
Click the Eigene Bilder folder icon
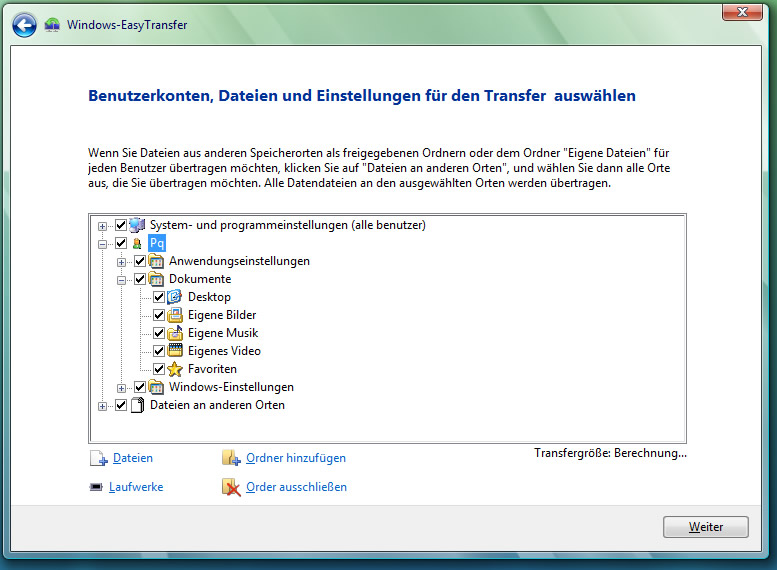point(174,315)
